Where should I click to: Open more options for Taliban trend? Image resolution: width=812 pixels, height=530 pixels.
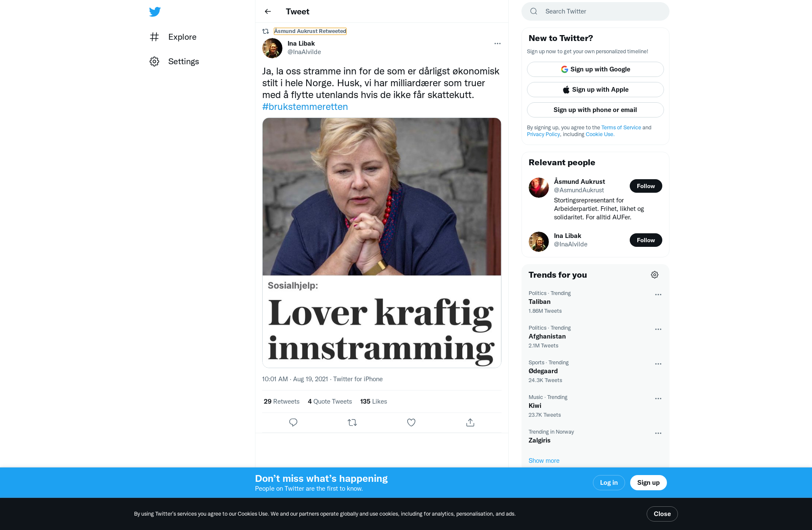click(x=658, y=295)
